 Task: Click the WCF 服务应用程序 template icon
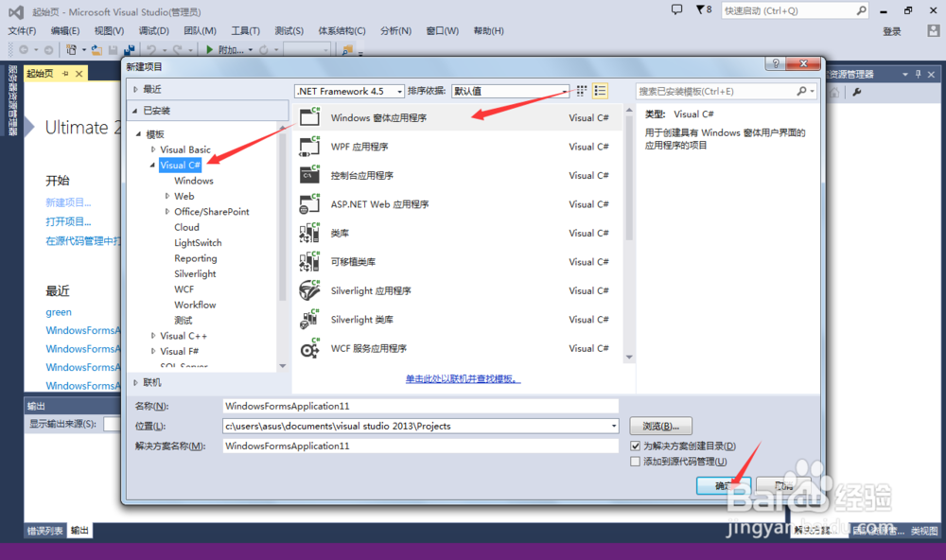tap(309, 348)
